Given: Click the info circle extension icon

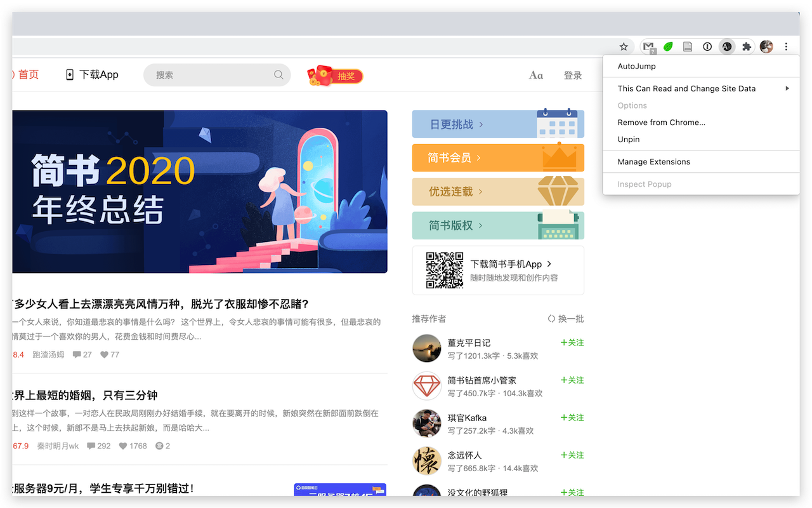Looking at the screenshot, I should click(707, 46).
